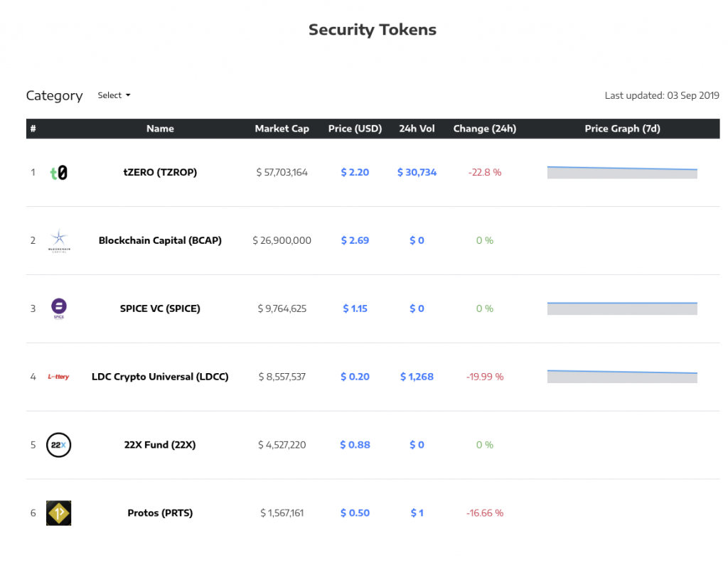Click the Price (USD) column header
This screenshot has height=570, width=728.
click(x=355, y=129)
